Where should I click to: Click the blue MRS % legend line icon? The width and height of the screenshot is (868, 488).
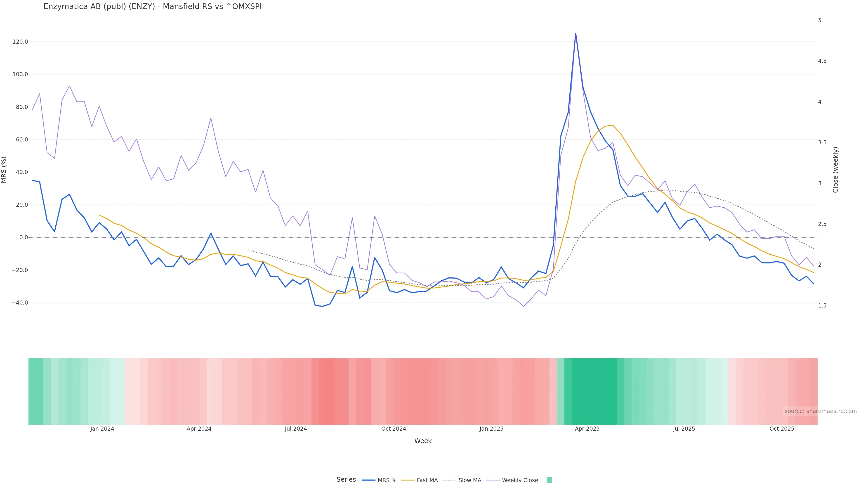point(368,480)
